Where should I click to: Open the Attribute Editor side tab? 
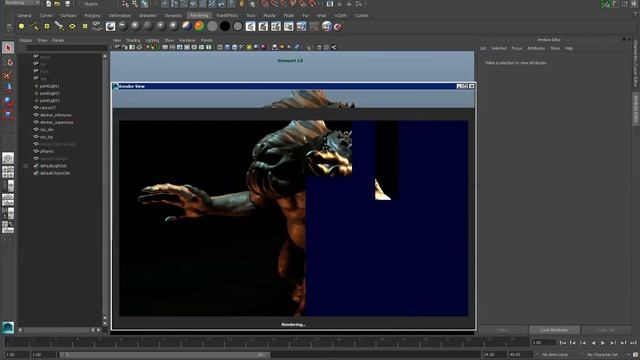click(636, 109)
